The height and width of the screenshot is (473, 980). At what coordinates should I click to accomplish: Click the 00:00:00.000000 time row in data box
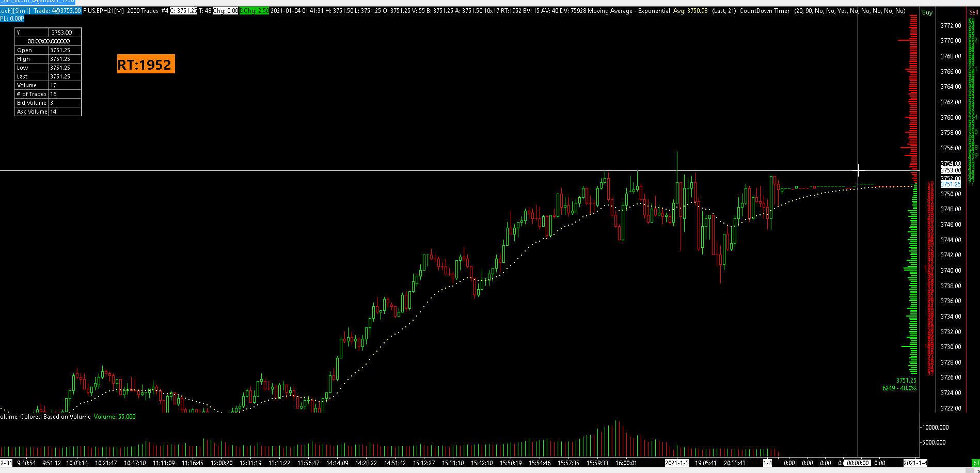pyautogui.click(x=48, y=41)
